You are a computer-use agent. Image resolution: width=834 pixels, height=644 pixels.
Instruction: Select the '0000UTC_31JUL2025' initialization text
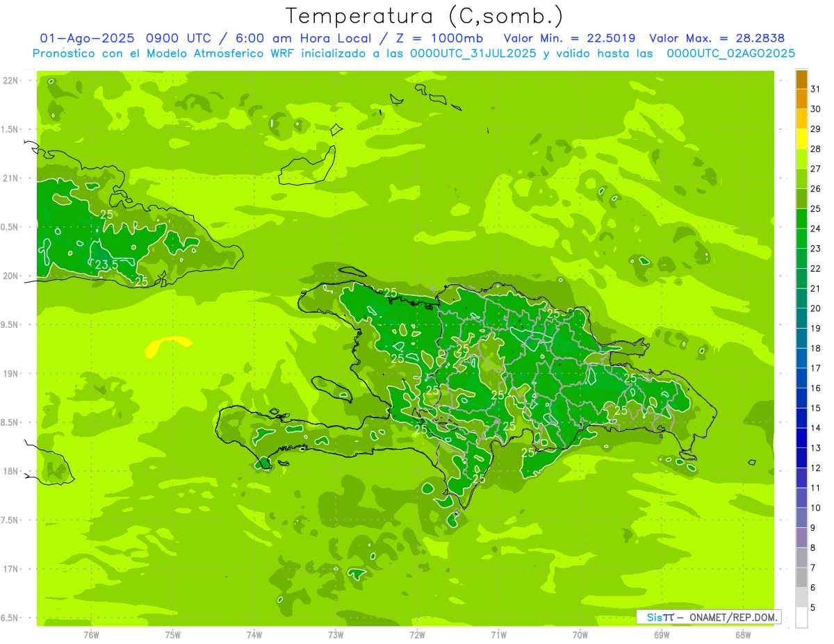[473, 53]
